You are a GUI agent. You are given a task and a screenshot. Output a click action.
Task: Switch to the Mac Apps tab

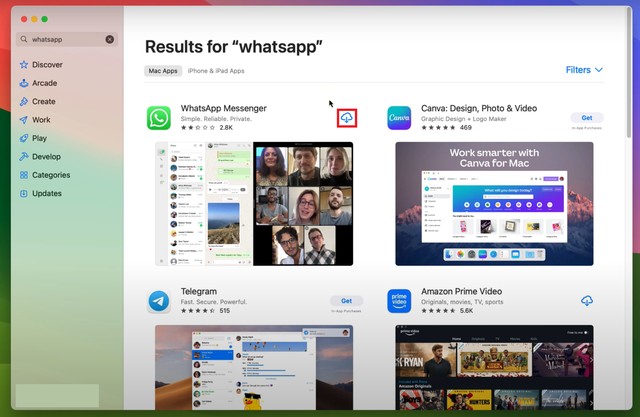tap(163, 71)
